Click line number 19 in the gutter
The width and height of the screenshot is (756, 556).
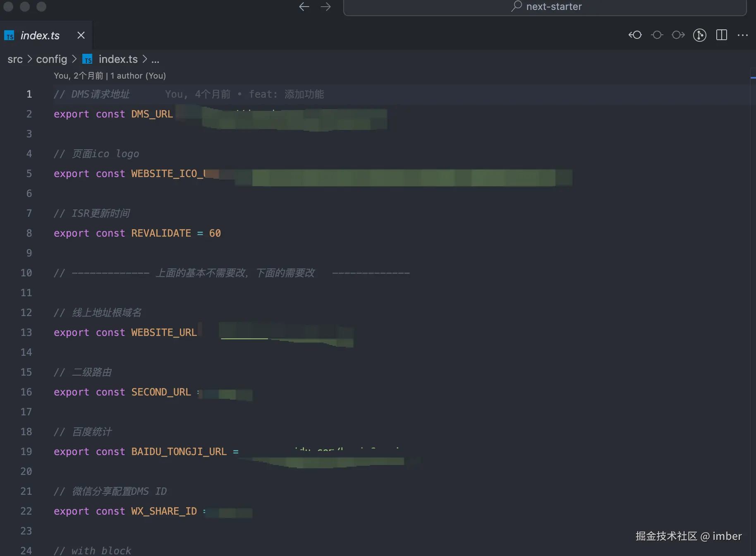click(26, 452)
